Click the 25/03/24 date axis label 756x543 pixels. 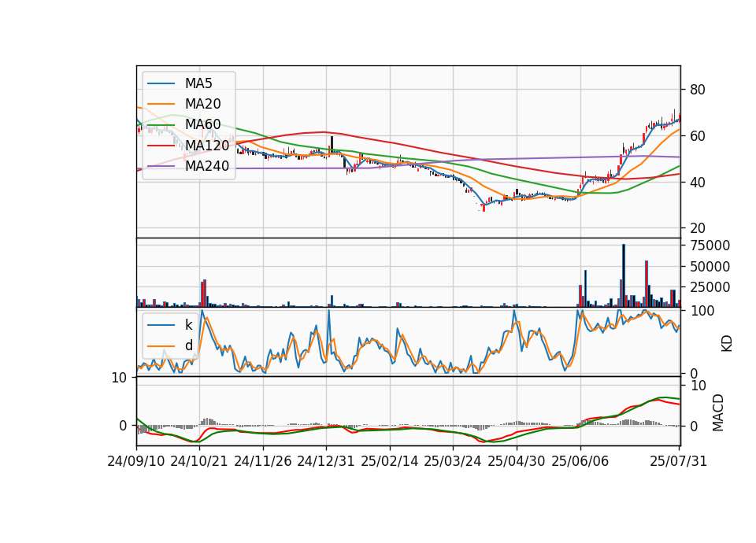click(453, 461)
